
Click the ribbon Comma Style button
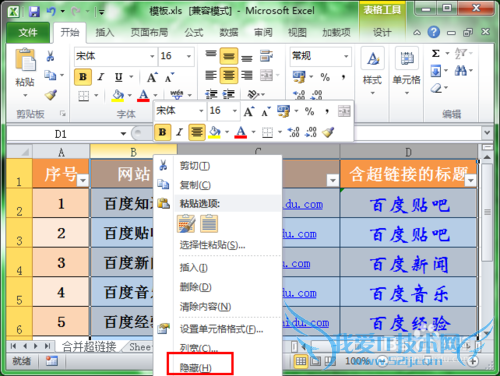(x=343, y=77)
